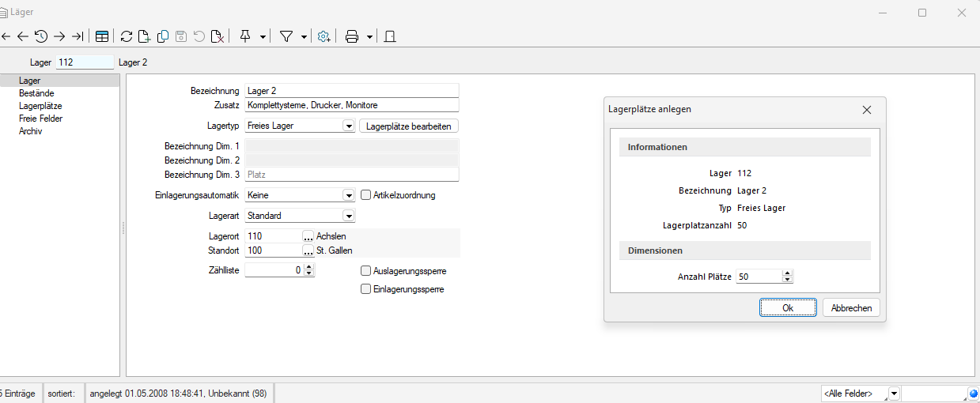The width and height of the screenshot is (980, 403).
Task: Click the filter funnel icon
Action: 286,36
